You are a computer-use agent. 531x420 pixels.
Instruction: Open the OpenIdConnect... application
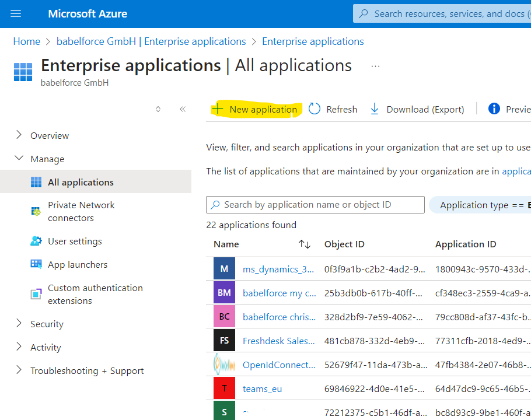click(279, 365)
